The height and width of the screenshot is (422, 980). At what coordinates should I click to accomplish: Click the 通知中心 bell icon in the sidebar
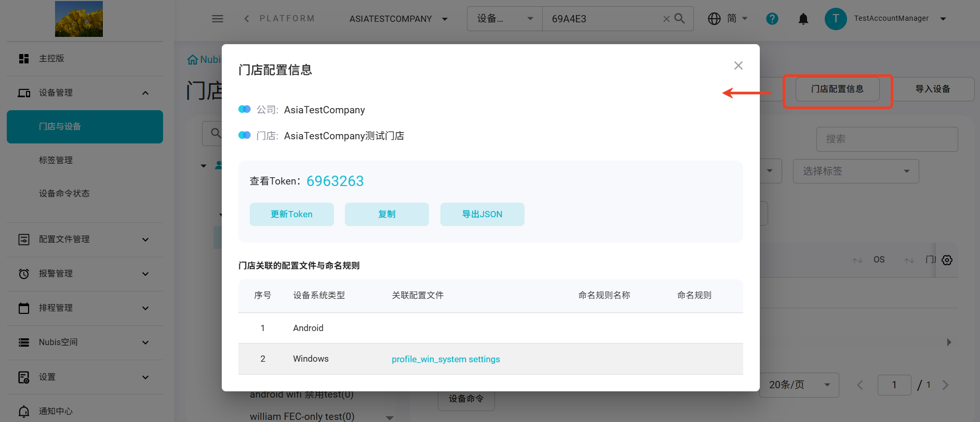[x=24, y=412]
